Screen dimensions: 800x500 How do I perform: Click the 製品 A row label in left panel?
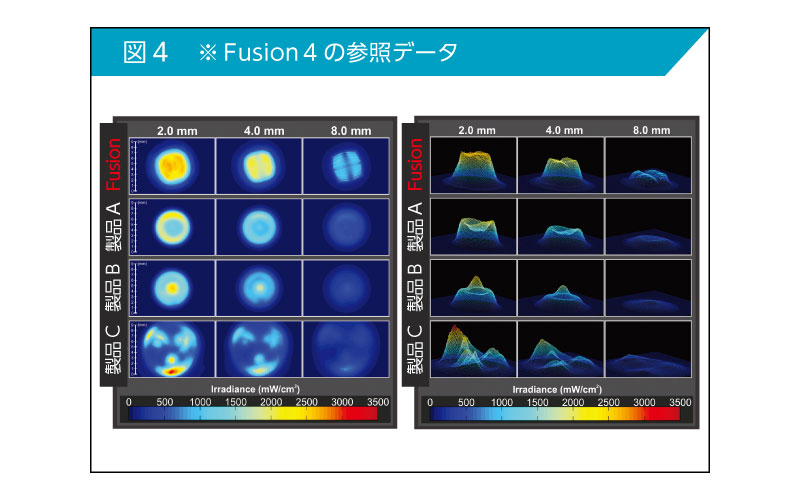pyautogui.click(x=113, y=226)
